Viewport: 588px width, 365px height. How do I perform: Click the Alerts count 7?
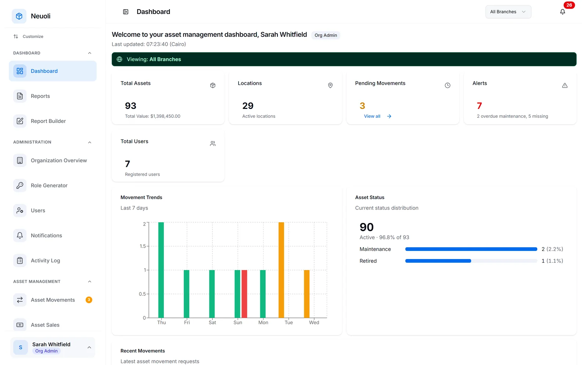(x=479, y=106)
